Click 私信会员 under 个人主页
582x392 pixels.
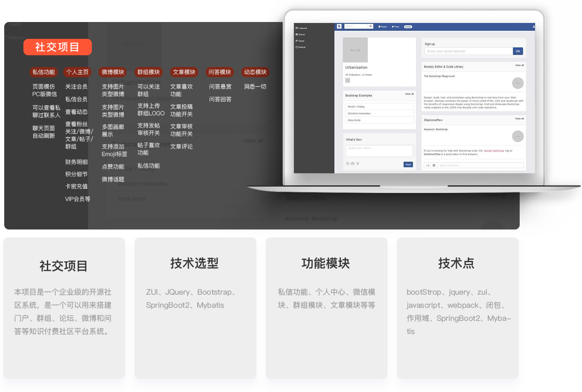[76, 99]
